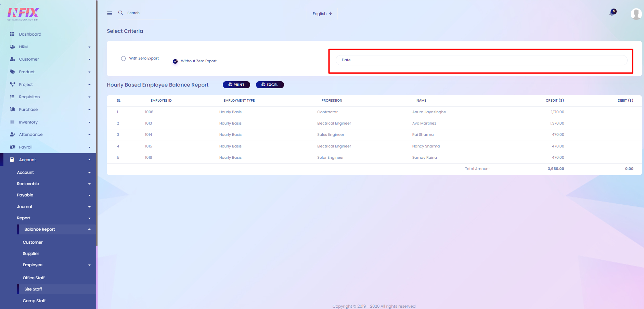This screenshot has height=309, width=644.
Task: Click the sidebar vertical scrollbar
Action: click(x=97, y=123)
